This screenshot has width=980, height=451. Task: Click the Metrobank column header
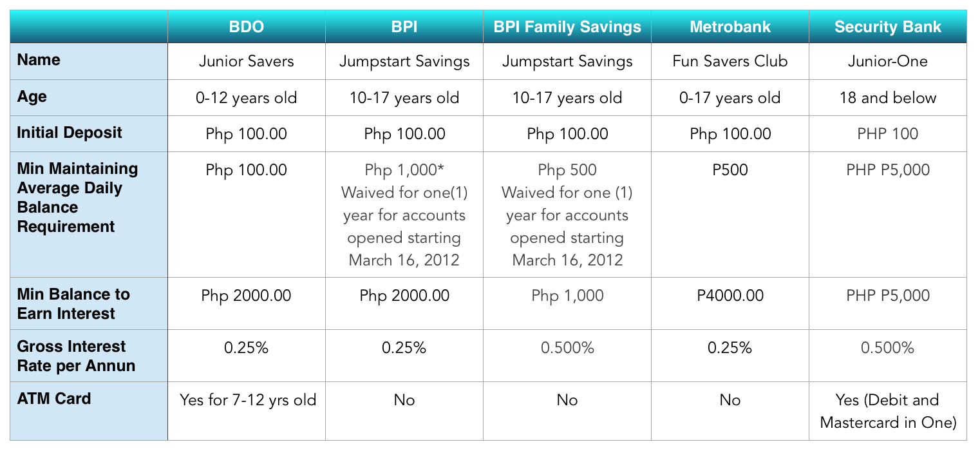730,27
